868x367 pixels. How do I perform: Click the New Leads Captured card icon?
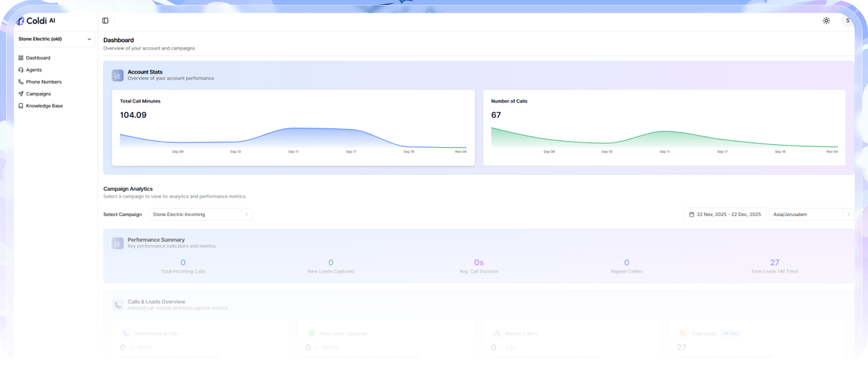coord(312,334)
